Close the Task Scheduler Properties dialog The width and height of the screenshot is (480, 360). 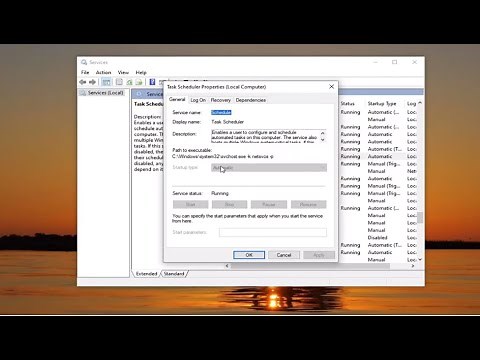[x=331, y=87]
